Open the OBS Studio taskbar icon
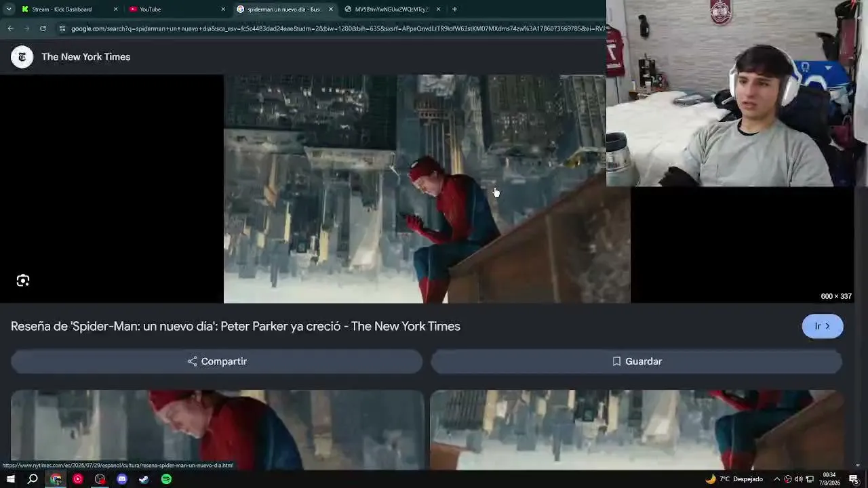 (x=100, y=479)
